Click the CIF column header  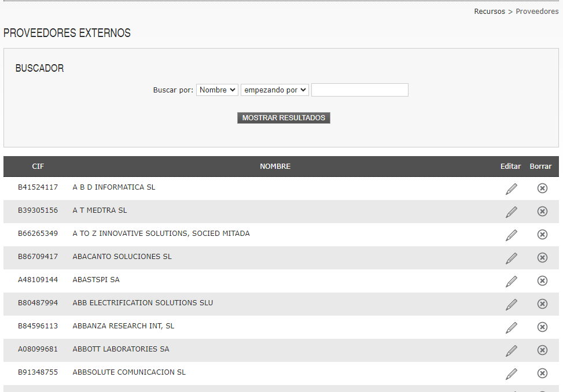(x=38, y=167)
